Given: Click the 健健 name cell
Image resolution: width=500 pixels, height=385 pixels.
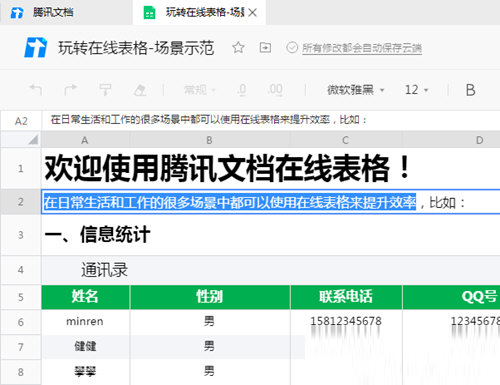Looking at the screenshot, I should point(85,347).
